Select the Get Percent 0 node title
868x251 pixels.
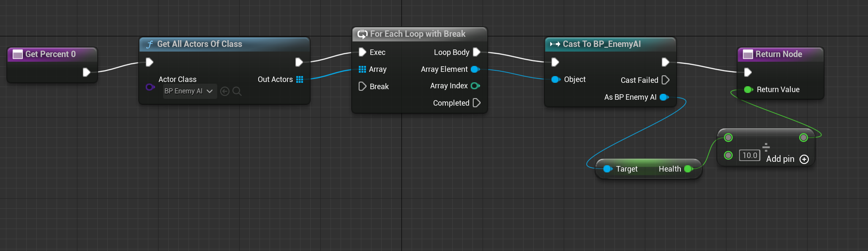50,54
